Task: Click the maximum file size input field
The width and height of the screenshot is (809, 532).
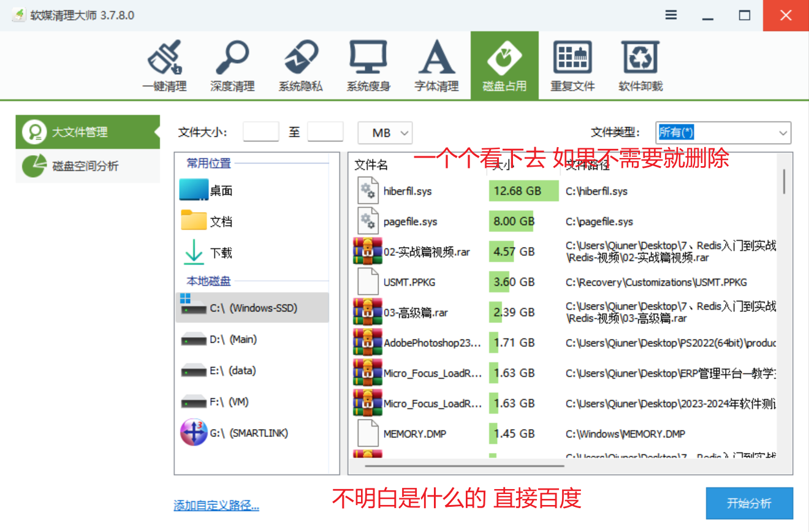Action: pos(325,132)
